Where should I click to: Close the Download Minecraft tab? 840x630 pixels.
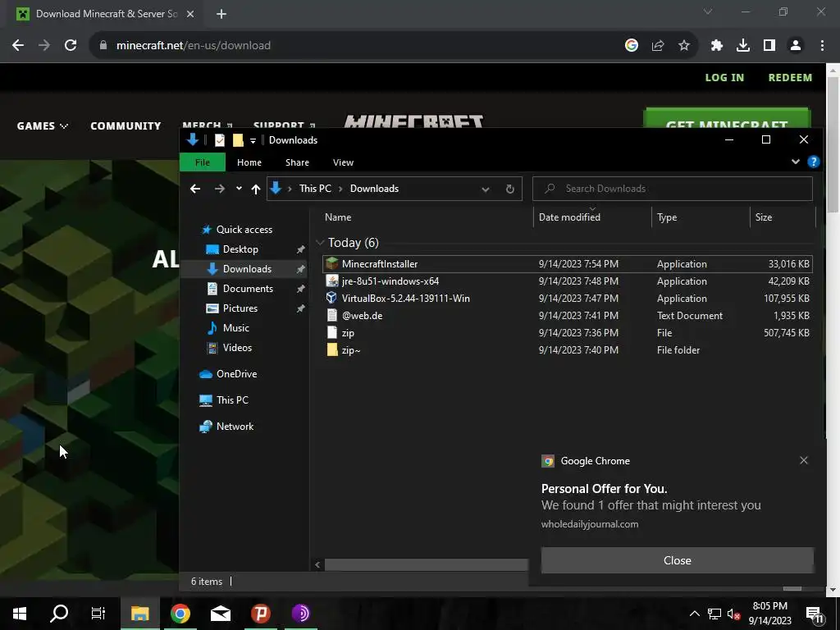pos(190,14)
